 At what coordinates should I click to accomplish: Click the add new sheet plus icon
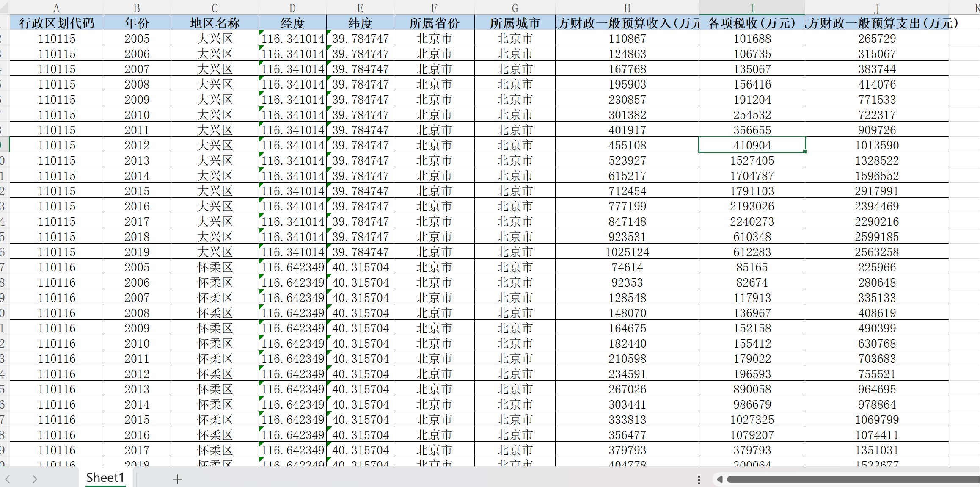(x=177, y=479)
